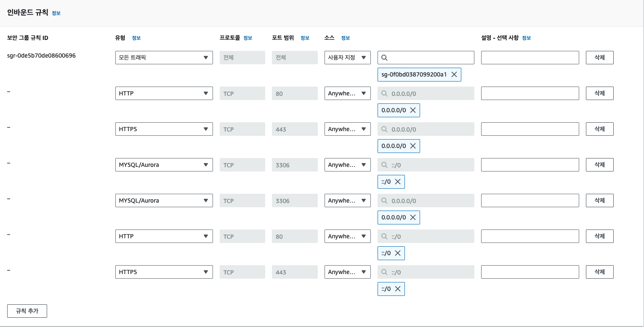Open the 사용자 지정 source dropdown
This screenshot has height=327, width=644.
(x=347, y=58)
